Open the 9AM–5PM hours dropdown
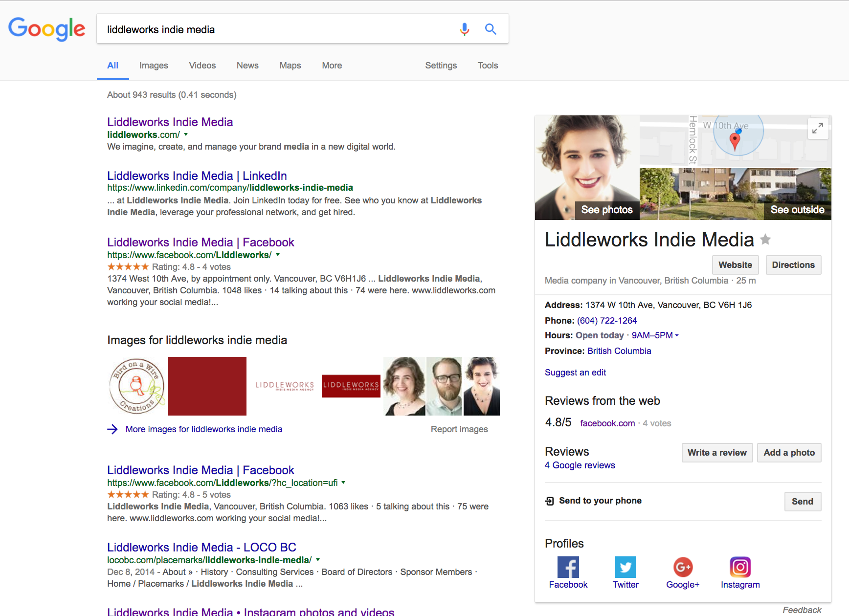Viewport: 849px width, 616px height. pyautogui.click(x=676, y=335)
